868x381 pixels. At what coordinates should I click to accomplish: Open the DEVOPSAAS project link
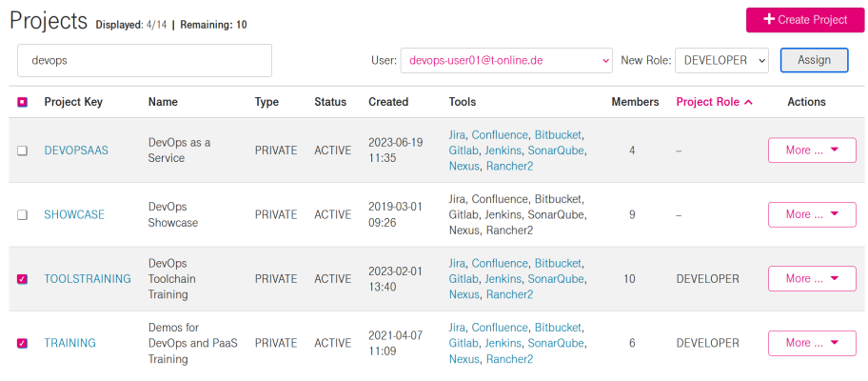point(76,150)
